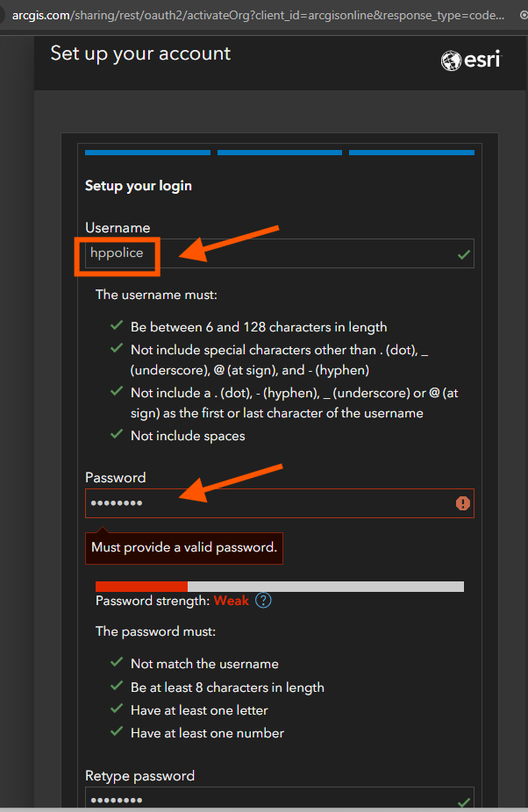The height and width of the screenshot is (812, 528).
Task: Click checkmark beside 'Be at least 8 characters'
Action: tap(117, 686)
